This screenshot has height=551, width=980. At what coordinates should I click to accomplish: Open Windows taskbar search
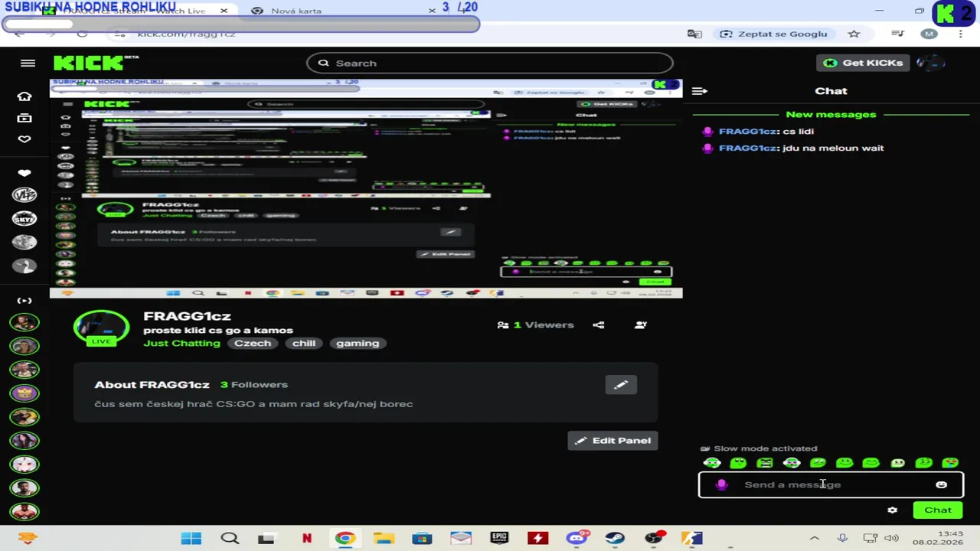point(230,539)
